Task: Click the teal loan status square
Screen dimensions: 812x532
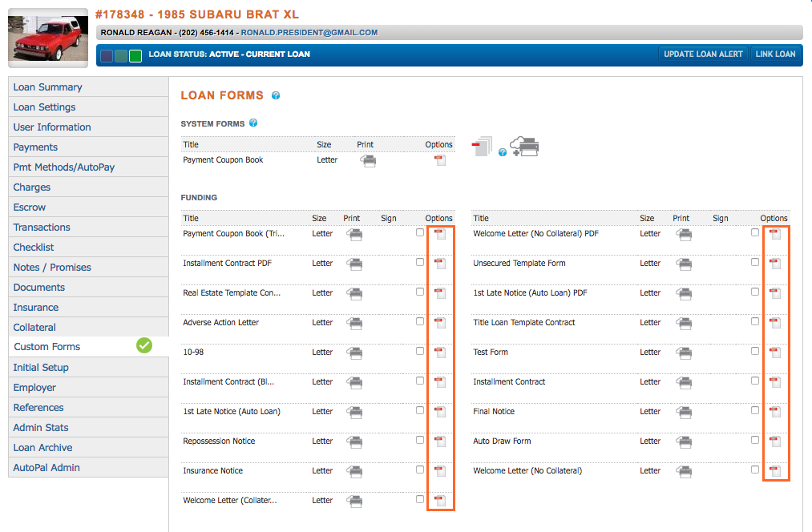Action: point(121,56)
